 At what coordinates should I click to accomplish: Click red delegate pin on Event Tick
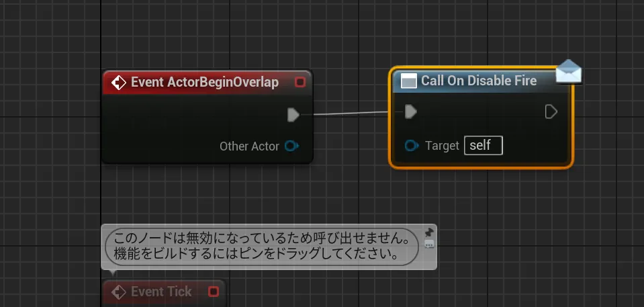[x=214, y=292]
